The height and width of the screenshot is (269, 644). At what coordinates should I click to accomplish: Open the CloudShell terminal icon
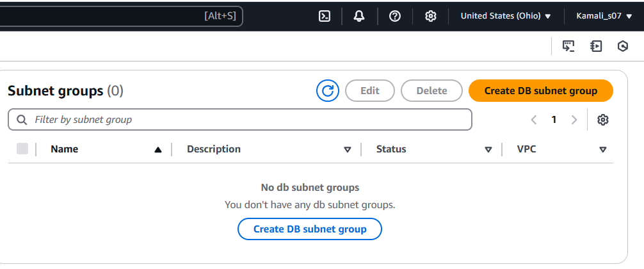click(325, 16)
